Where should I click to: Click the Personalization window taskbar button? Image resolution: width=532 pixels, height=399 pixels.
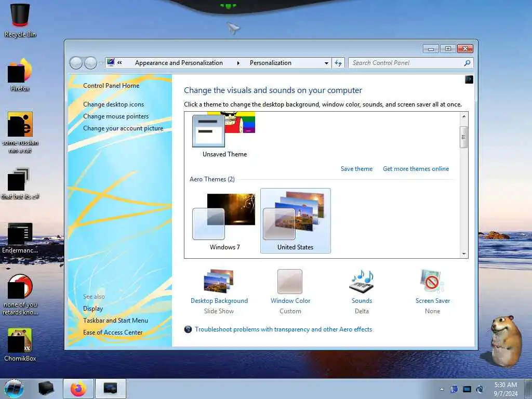[111, 389]
